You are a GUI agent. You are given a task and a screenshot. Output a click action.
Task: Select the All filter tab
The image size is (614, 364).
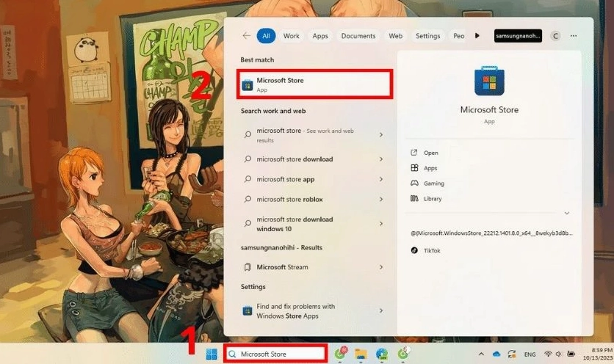tap(267, 36)
